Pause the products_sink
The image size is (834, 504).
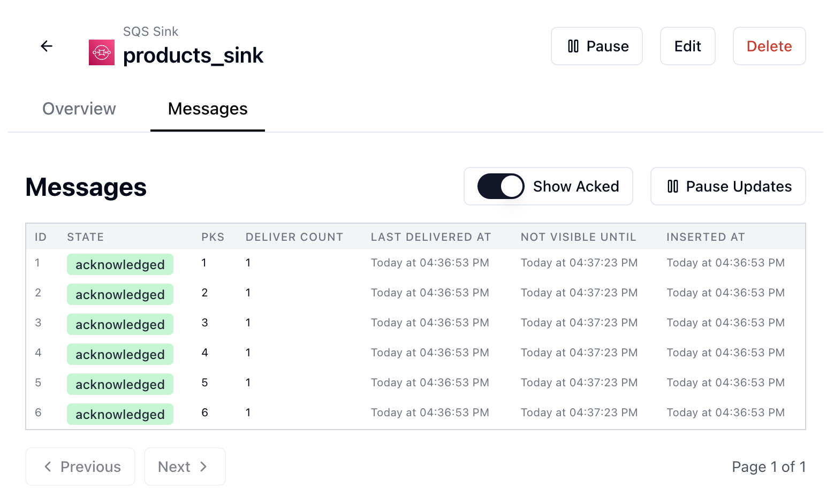(596, 46)
